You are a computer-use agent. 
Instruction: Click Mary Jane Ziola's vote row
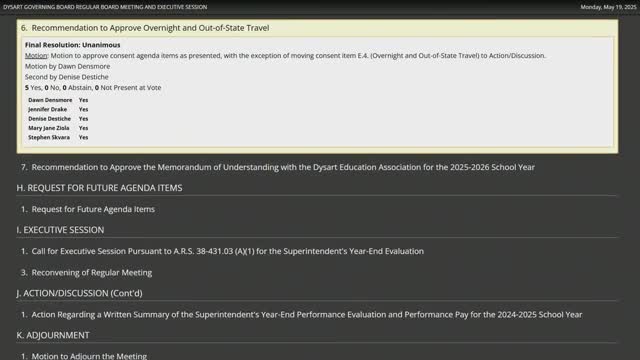pyautogui.click(x=58, y=128)
